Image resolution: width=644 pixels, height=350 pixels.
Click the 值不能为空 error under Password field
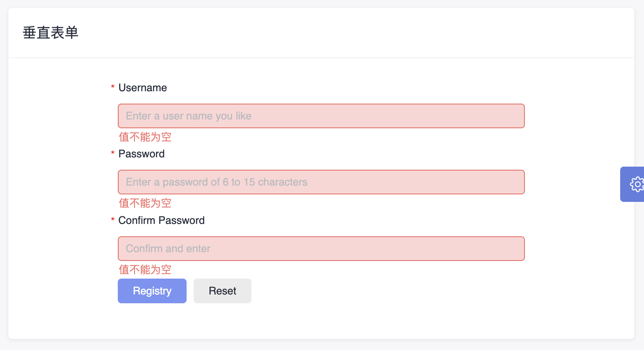[145, 203]
